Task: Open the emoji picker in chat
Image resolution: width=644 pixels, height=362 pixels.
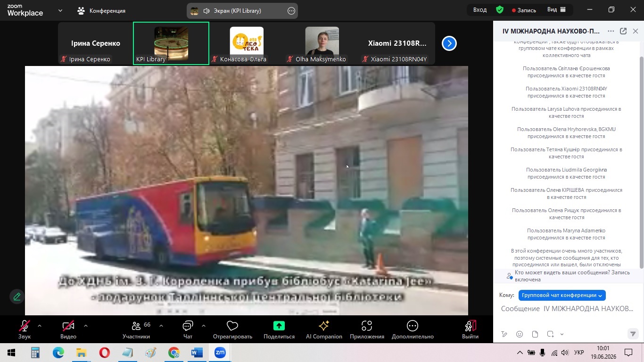Action: point(520,334)
